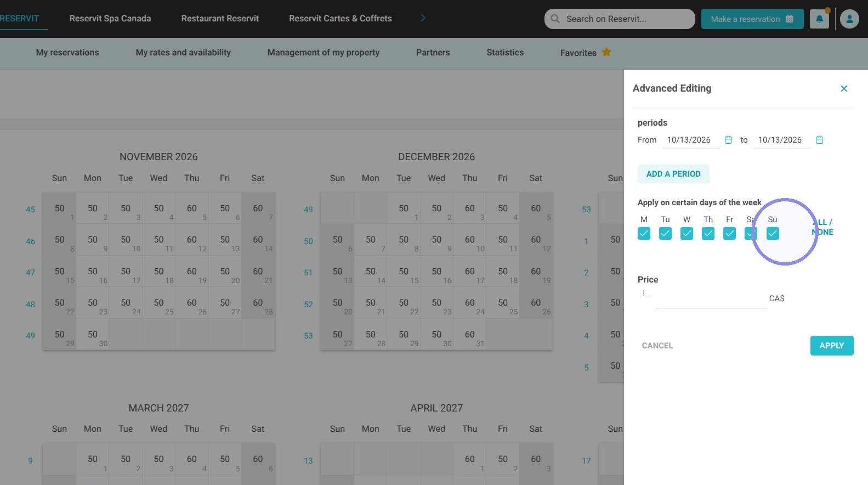
Task: Open the Statistics menu
Action: click(x=505, y=53)
